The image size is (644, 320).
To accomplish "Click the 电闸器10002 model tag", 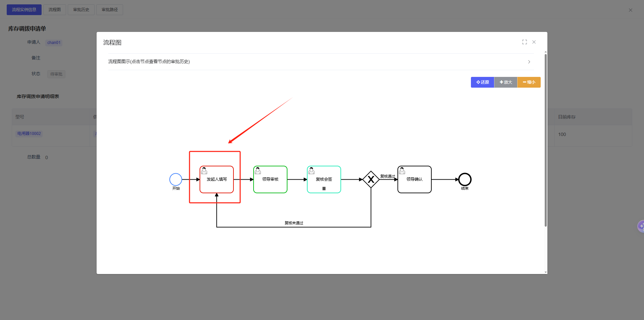I will [29, 134].
